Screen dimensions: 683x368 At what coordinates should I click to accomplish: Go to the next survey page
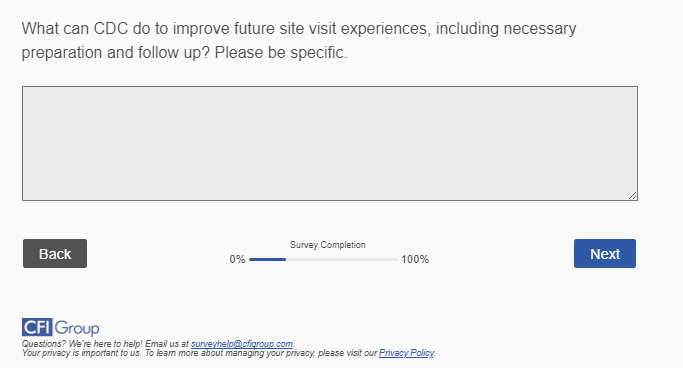coord(605,253)
